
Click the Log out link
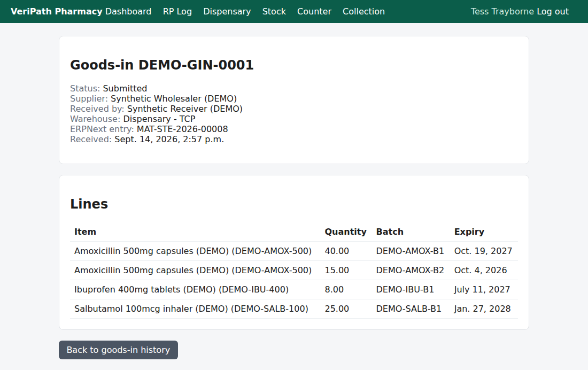click(553, 12)
